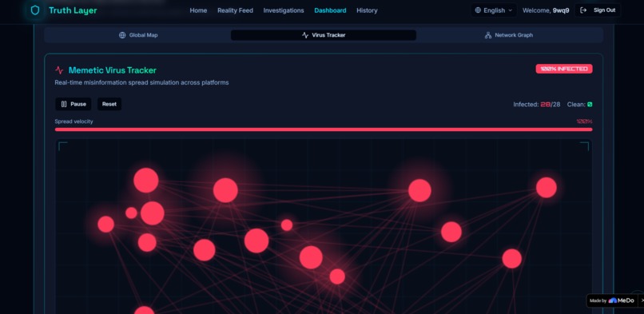Click the Welcome, 9wq9 username text
Viewport: 644px width, 314px height.
pos(546,10)
